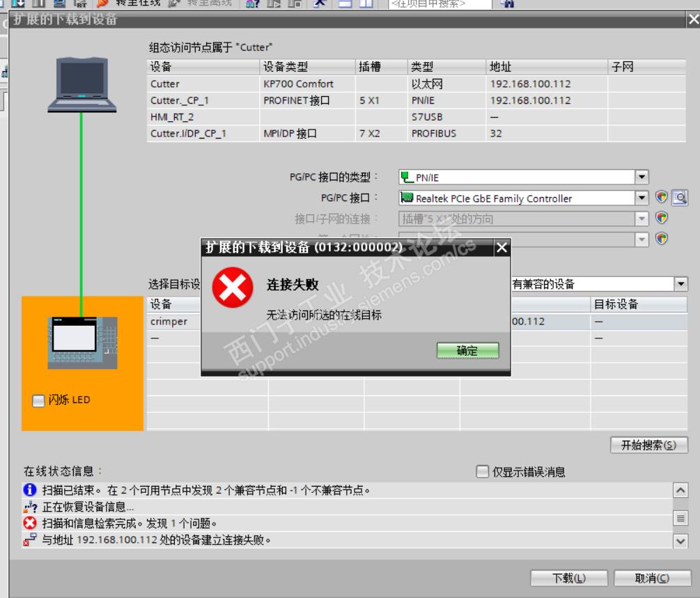Click the red X icon of scan completed message

29,523
